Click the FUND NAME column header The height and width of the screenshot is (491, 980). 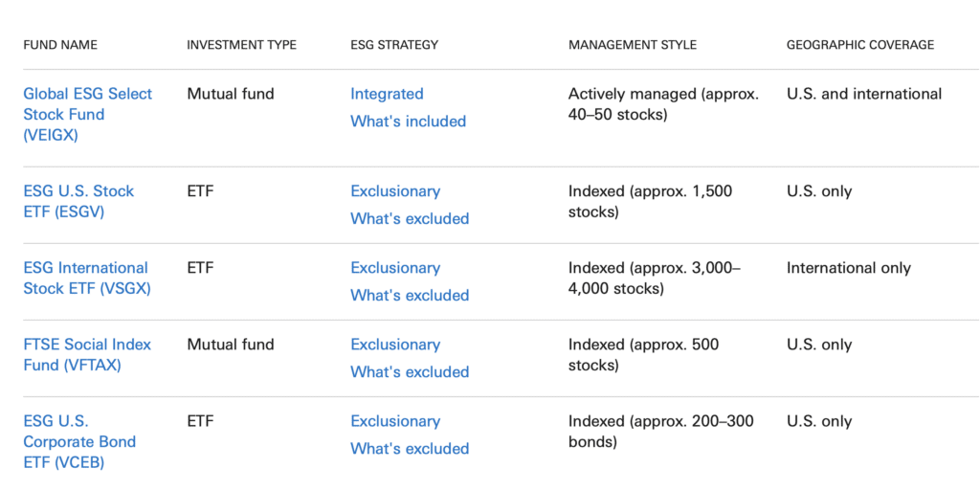tap(60, 45)
